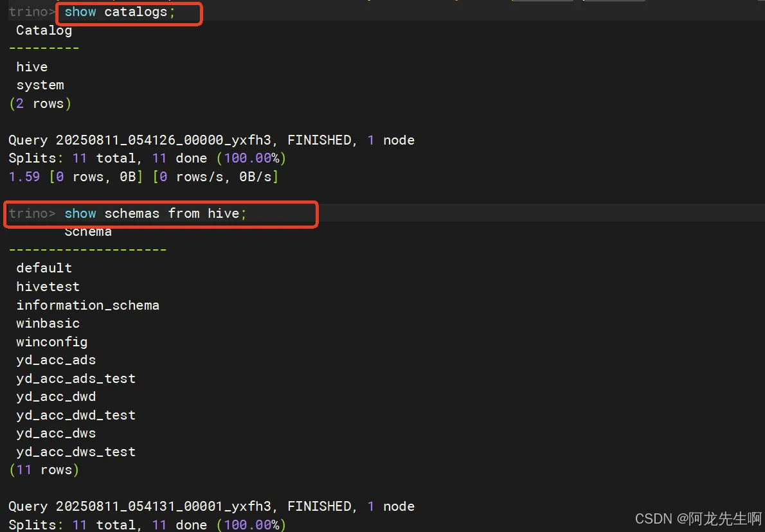Click the 'show schemas from hive;' command
Viewport: 765px width, 532px height.
156,213
